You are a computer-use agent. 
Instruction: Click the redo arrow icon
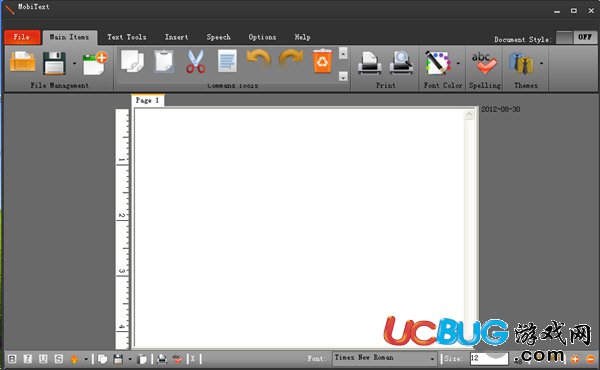coord(291,59)
